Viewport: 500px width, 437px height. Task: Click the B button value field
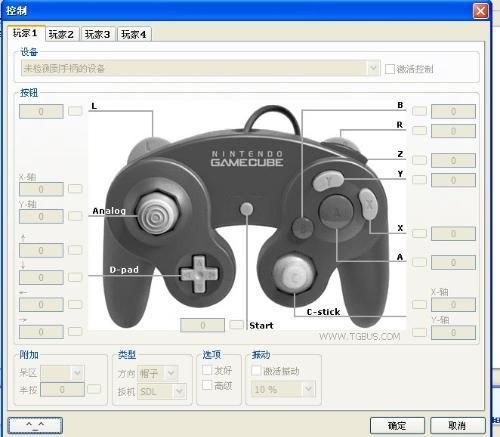pos(453,111)
